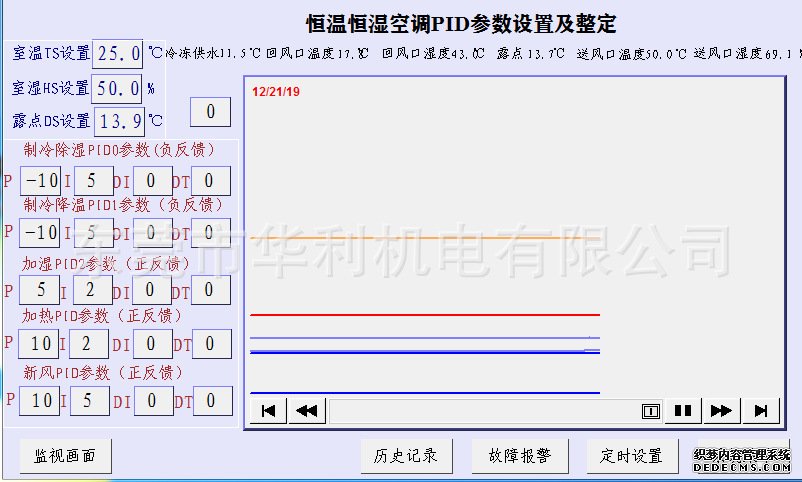This screenshot has width=802, height=482.
Task: Rewind the trend chart with the double-left arrow
Action: click(x=306, y=410)
